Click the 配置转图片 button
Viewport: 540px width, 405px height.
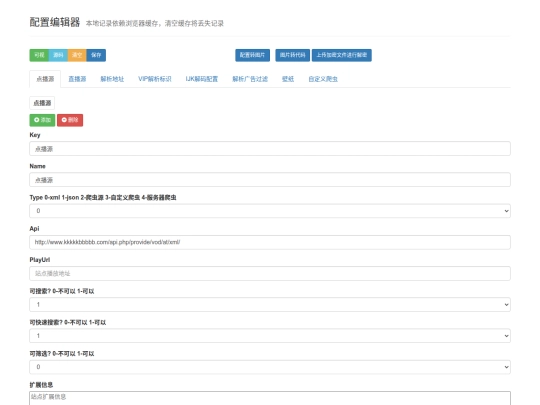click(252, 55)
